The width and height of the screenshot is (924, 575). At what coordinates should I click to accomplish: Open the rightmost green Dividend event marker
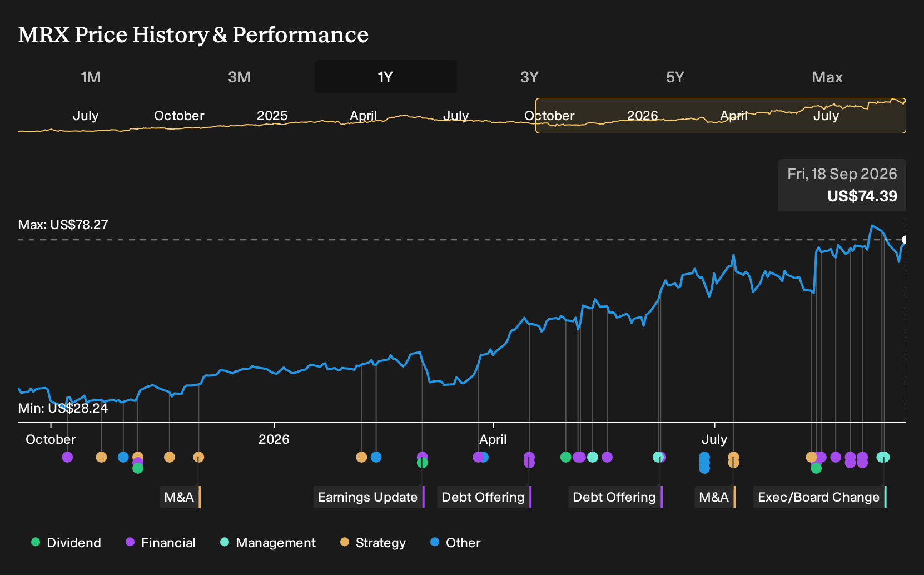point(816,468)
